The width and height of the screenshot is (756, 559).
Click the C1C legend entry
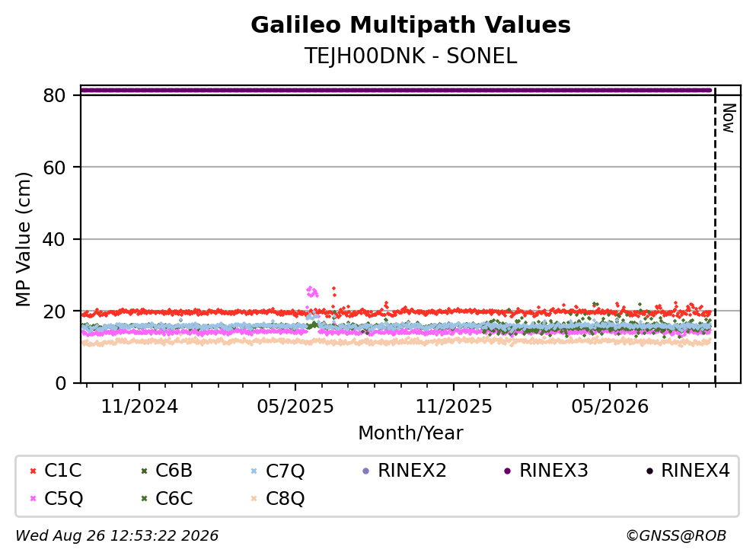click(x=56, y=471)
